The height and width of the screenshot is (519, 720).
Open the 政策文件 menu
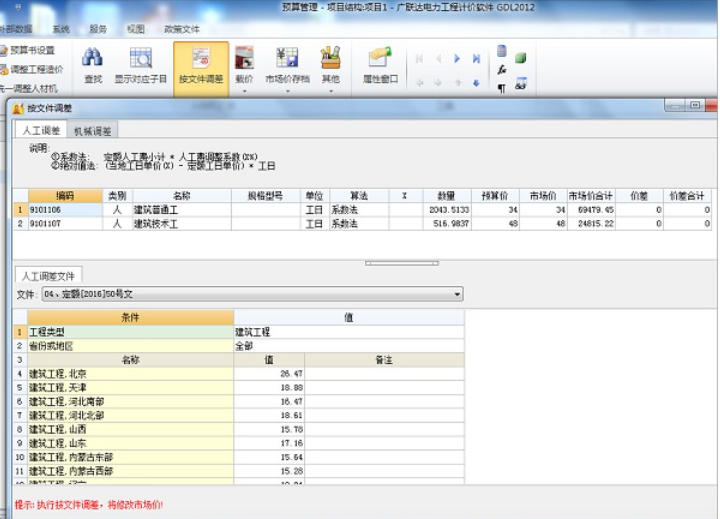(x=182, y=29)
